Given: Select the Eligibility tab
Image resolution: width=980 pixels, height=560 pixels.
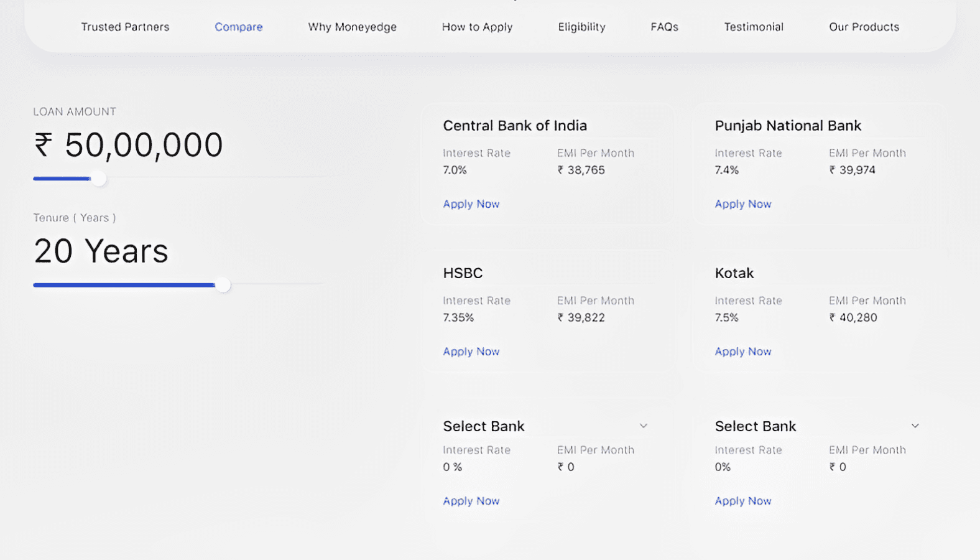Looking at the screenshot, I should click(581, 27).
